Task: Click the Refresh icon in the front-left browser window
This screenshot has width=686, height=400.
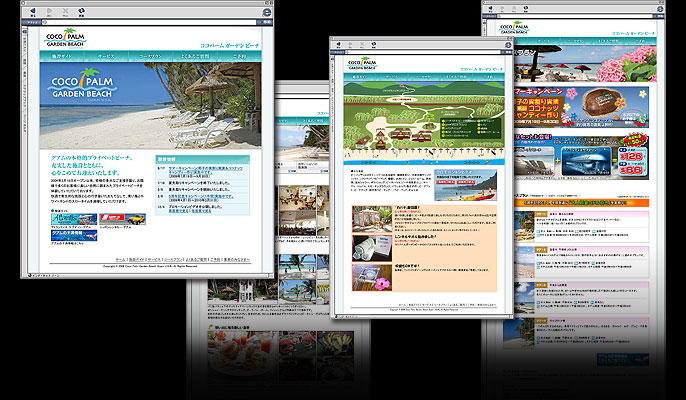Action: point(81,11)
